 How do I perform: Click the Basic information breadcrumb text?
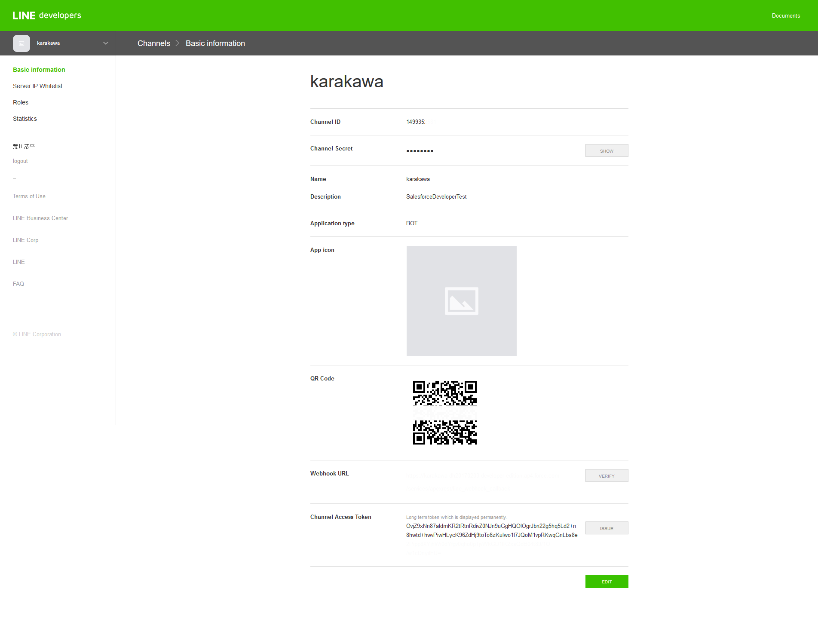click(x=215, y=43)
